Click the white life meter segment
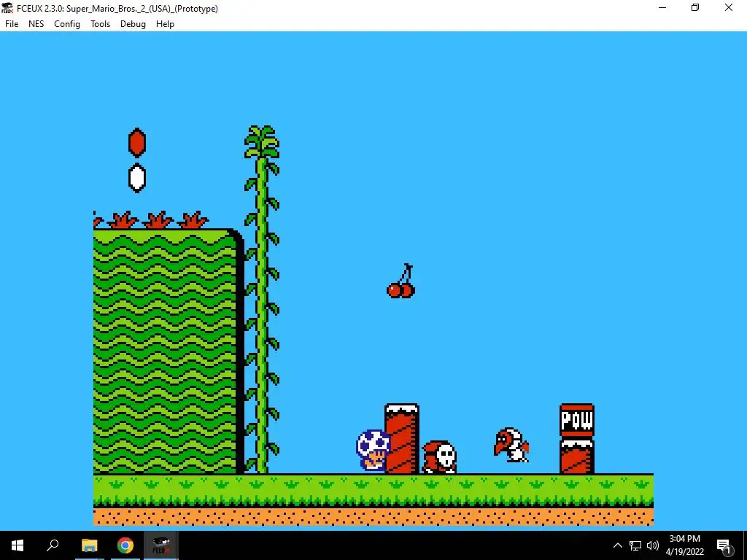This screenshot has height=560, width=747. click(x=137, y=178)
